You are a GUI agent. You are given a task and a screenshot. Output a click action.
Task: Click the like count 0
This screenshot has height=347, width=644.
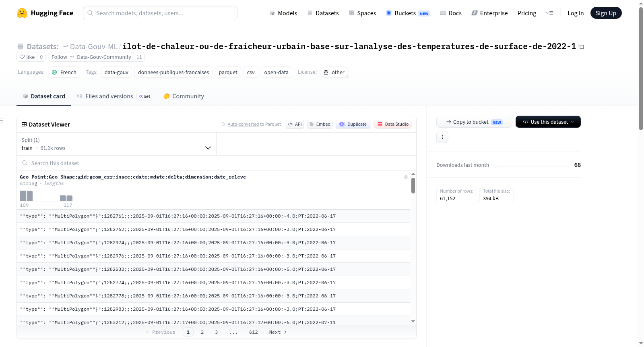coord(41,57)
